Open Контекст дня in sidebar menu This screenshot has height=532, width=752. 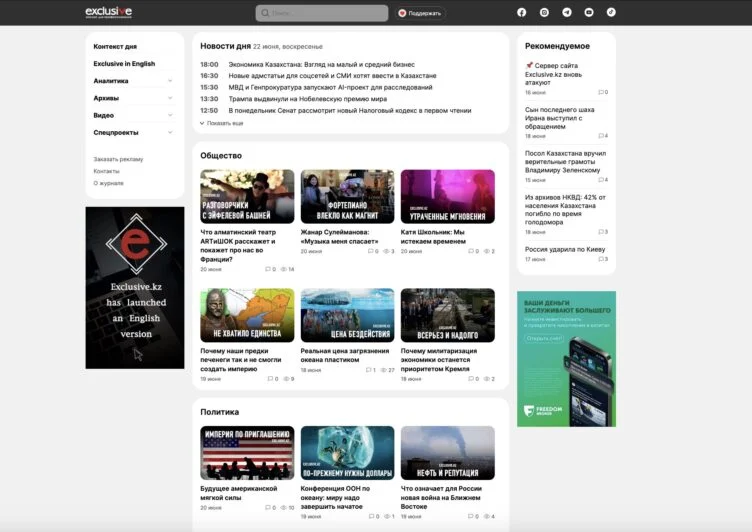coord(115,47)
